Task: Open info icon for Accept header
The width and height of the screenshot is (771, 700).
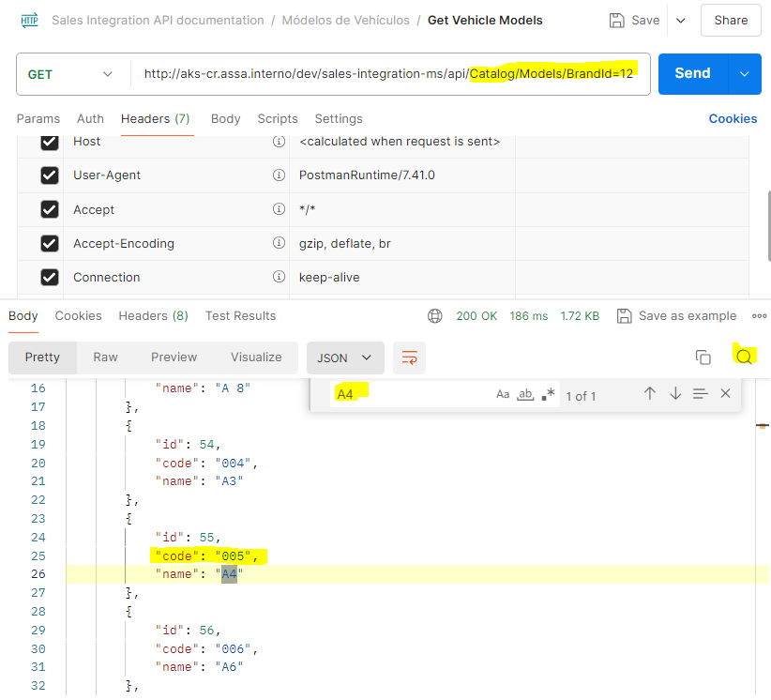Action: click(279, 209)
